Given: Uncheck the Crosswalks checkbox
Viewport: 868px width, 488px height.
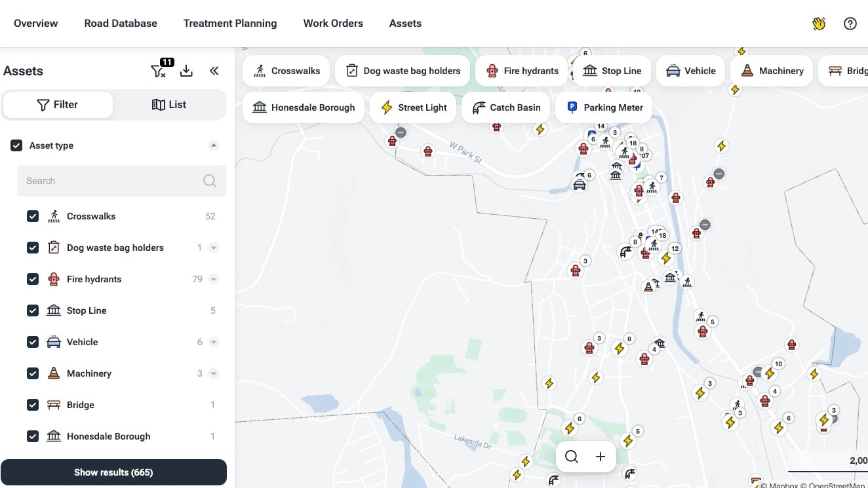Looking at the screenshot, I should click(x=33, y=216).
